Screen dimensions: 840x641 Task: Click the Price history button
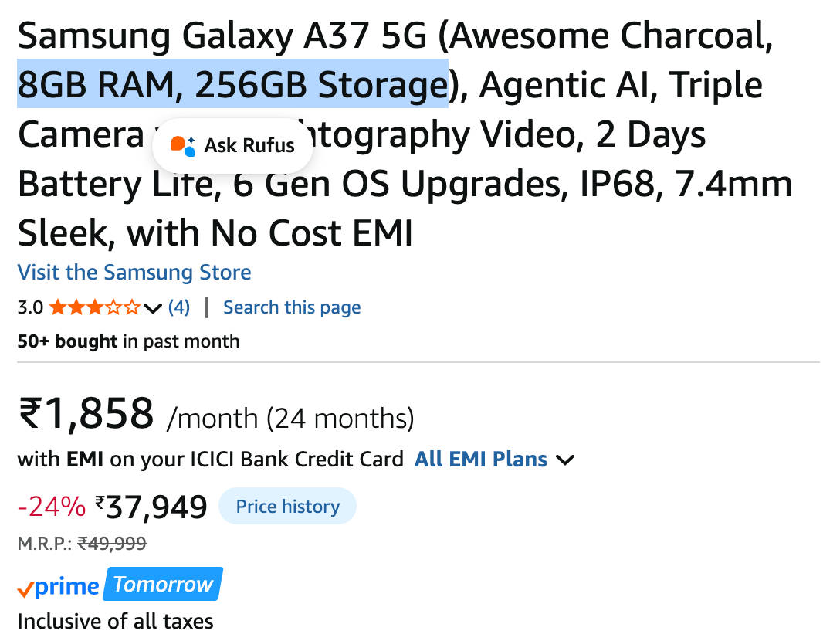point(288,506)
